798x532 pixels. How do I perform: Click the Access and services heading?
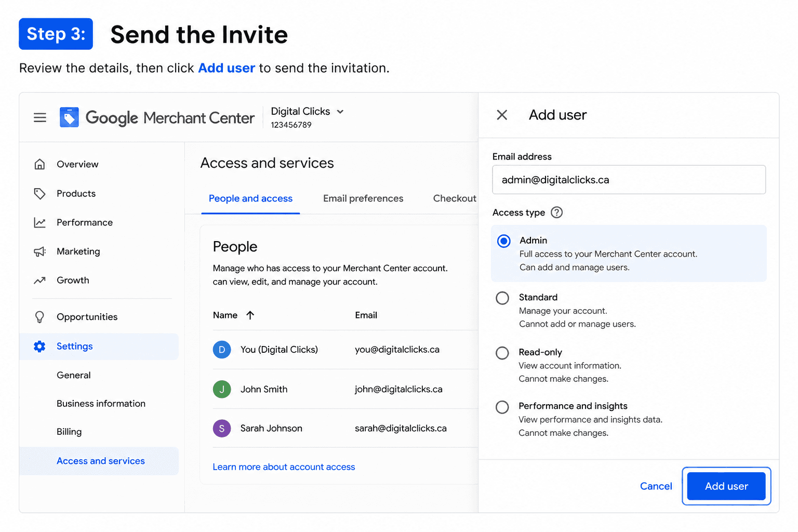tap(267, 163)
